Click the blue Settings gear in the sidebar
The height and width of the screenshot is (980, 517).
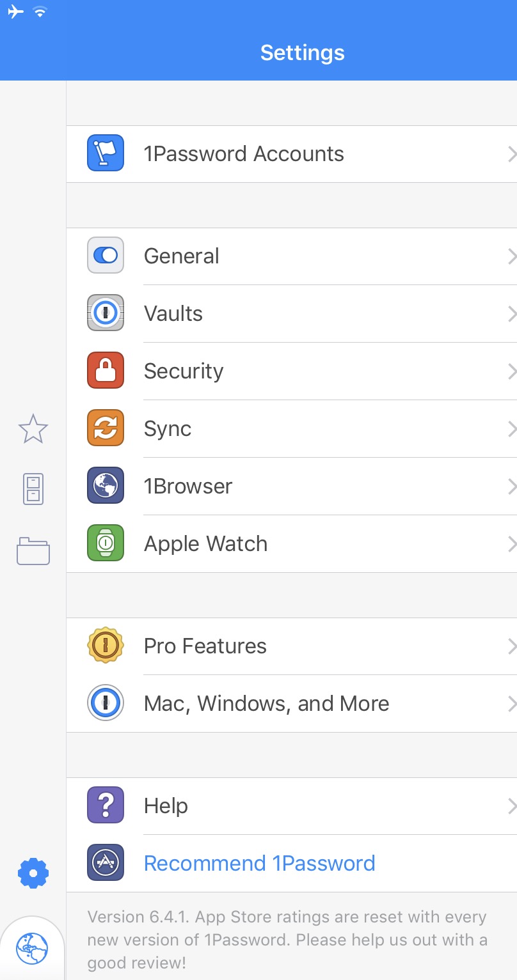pos(33,873)
